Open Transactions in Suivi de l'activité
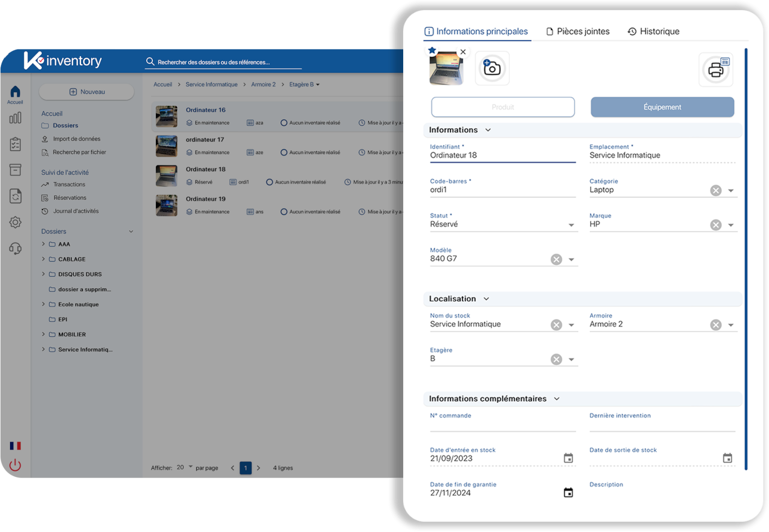769x532 pixels. pos(69,185)
